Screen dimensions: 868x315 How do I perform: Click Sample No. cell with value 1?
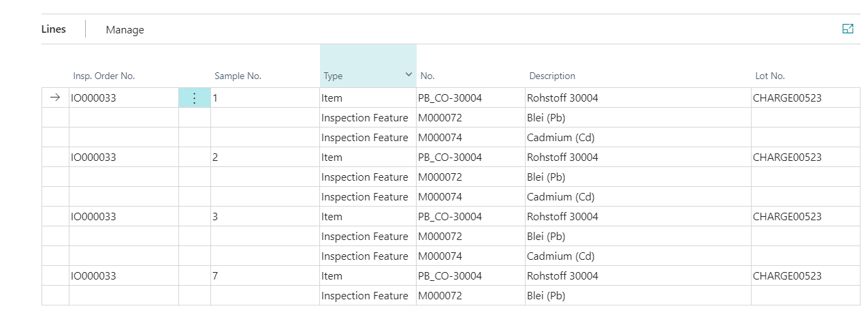265,98
